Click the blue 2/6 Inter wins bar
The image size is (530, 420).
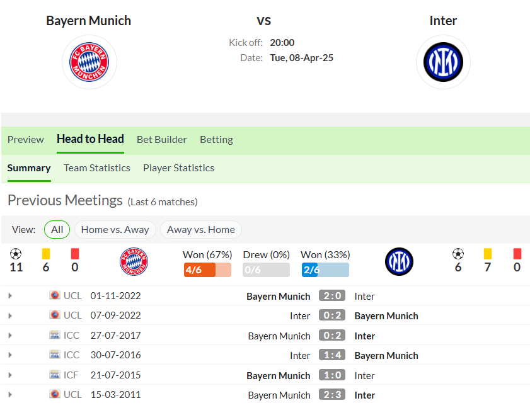coord(325,270)
